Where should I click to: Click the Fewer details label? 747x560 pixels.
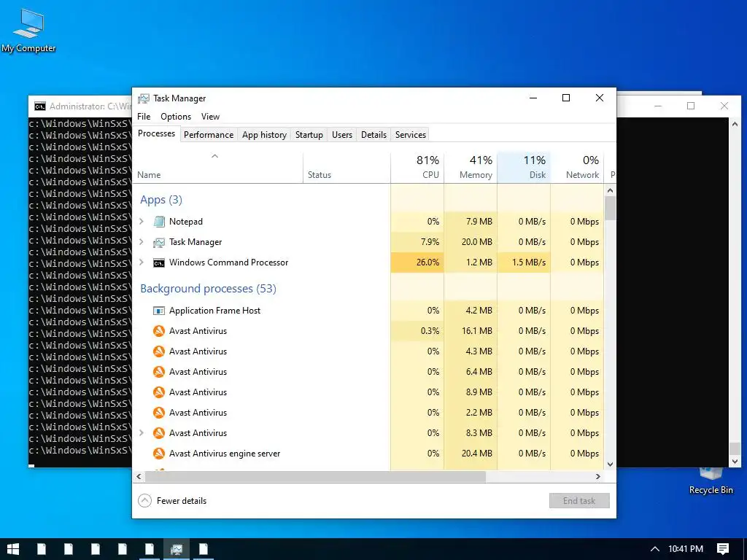point(182,501)
